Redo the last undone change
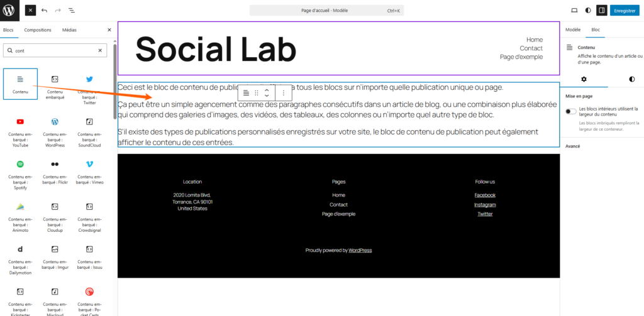This screenshot has height=316, width=644. click(x=58, y=10)
